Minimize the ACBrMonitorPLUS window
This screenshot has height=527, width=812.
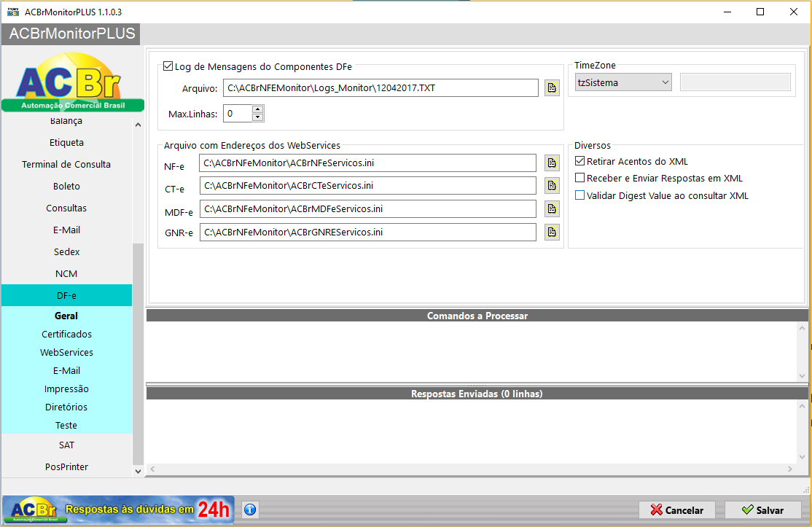pyautogui.click(x=727, y=12)
